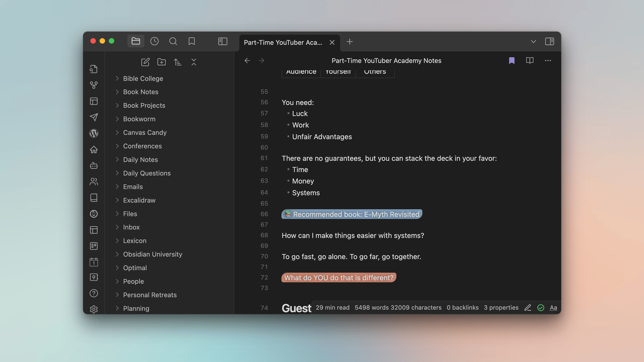Click the red 'What do YOU do' highlight

point(339,278)
